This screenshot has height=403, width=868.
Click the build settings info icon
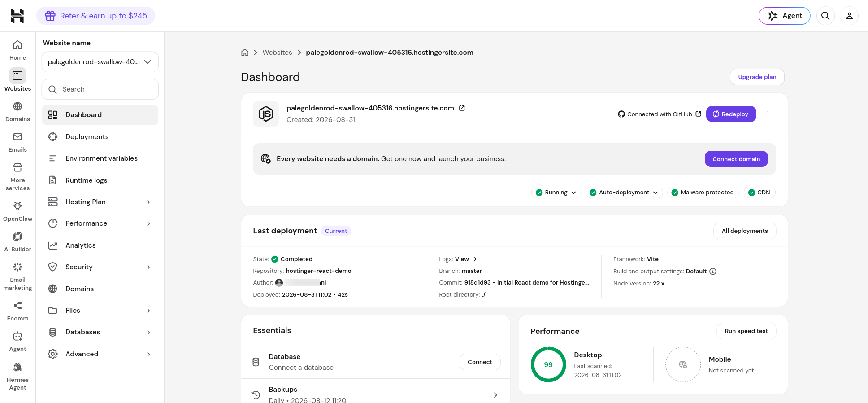[x=713, y=271]
